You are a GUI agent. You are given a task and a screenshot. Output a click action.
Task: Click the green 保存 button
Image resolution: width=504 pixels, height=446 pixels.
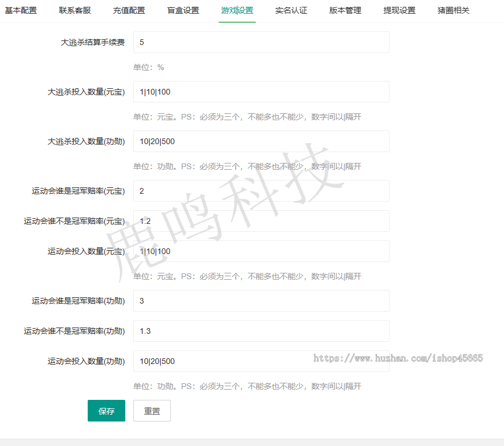[106, 411]
